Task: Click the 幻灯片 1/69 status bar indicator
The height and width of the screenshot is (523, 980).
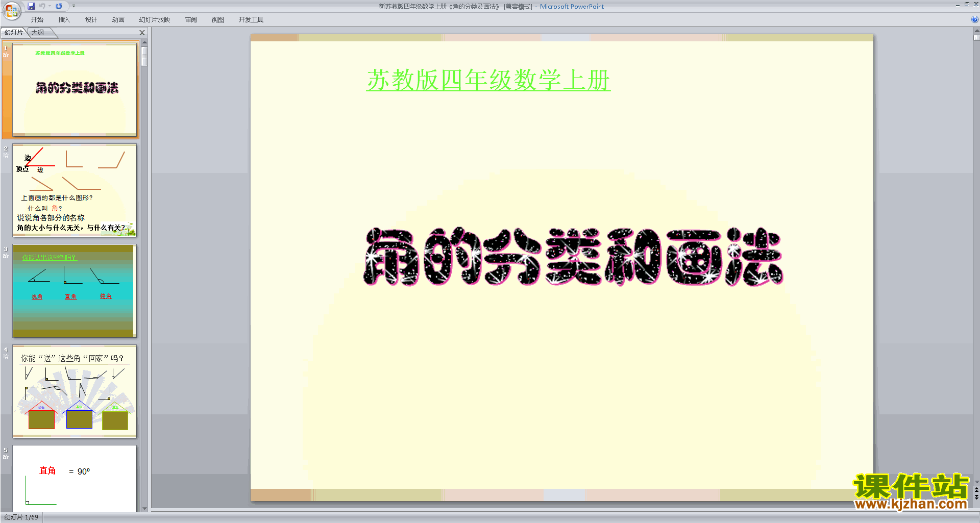Action: click(x=21, y=517)
